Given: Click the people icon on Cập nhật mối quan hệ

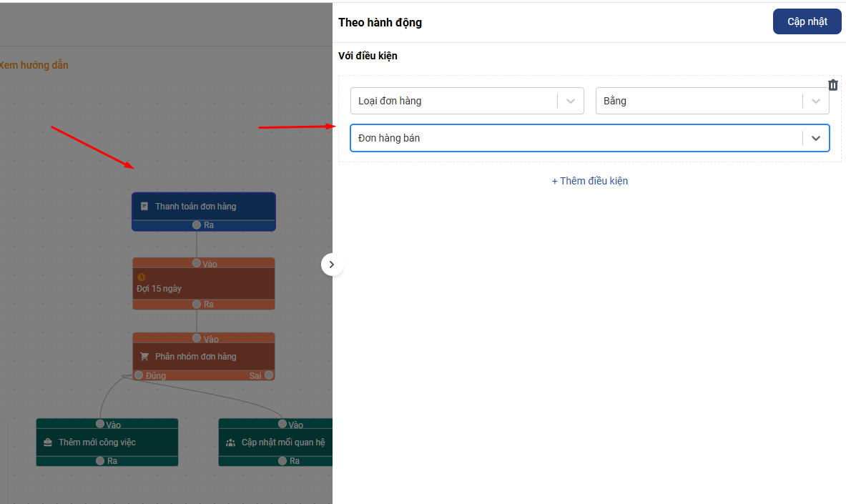Looking at the screenshot, I should pos(230,443).
